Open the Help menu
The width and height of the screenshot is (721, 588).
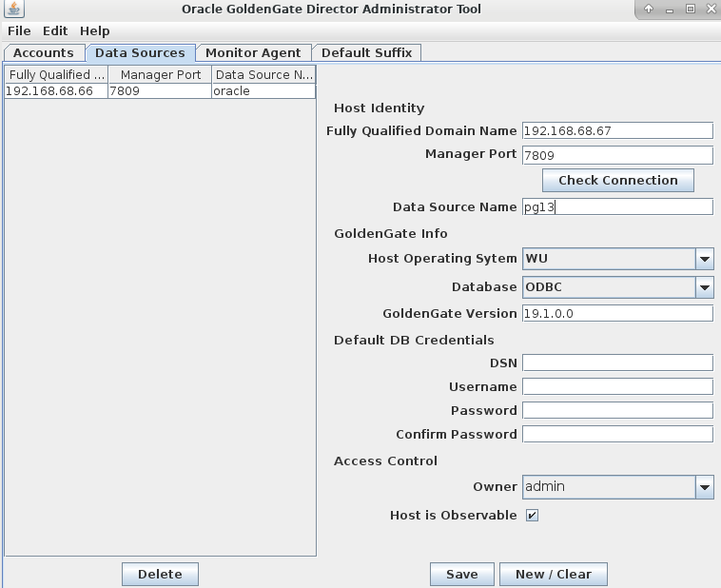[x=95, y=30]
